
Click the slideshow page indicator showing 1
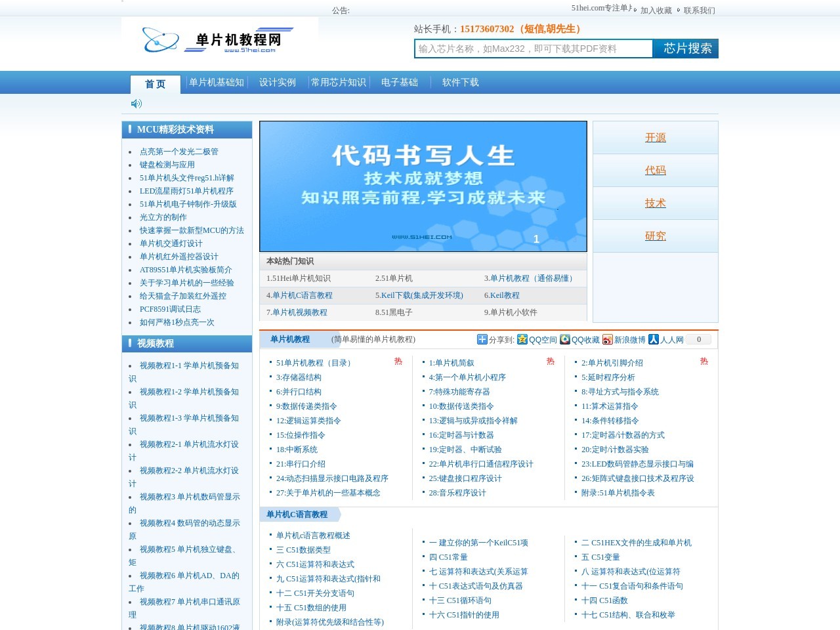(x=535, y=239)
